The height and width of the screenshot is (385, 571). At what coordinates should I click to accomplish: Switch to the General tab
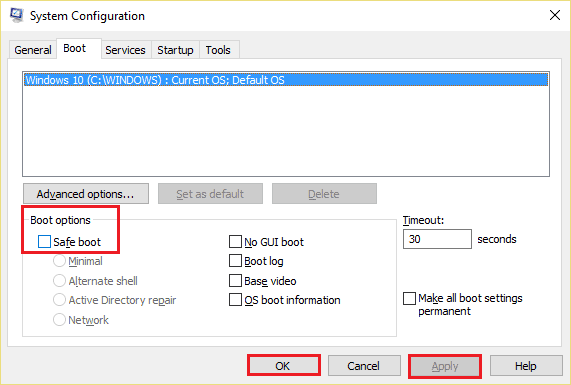coord(33,50)
